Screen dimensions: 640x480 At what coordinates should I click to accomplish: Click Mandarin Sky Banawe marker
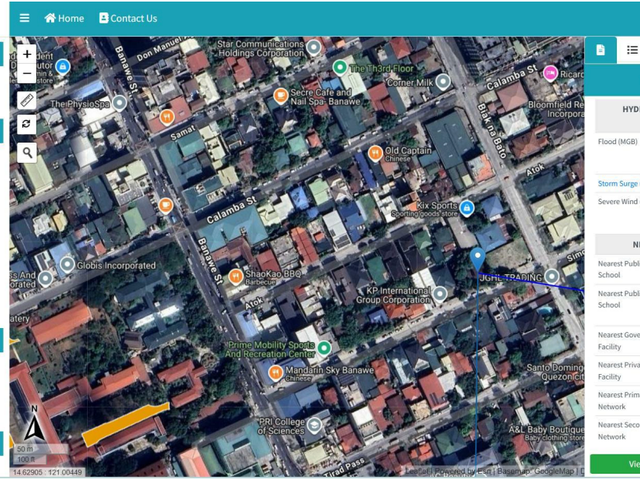coord(276,372)
